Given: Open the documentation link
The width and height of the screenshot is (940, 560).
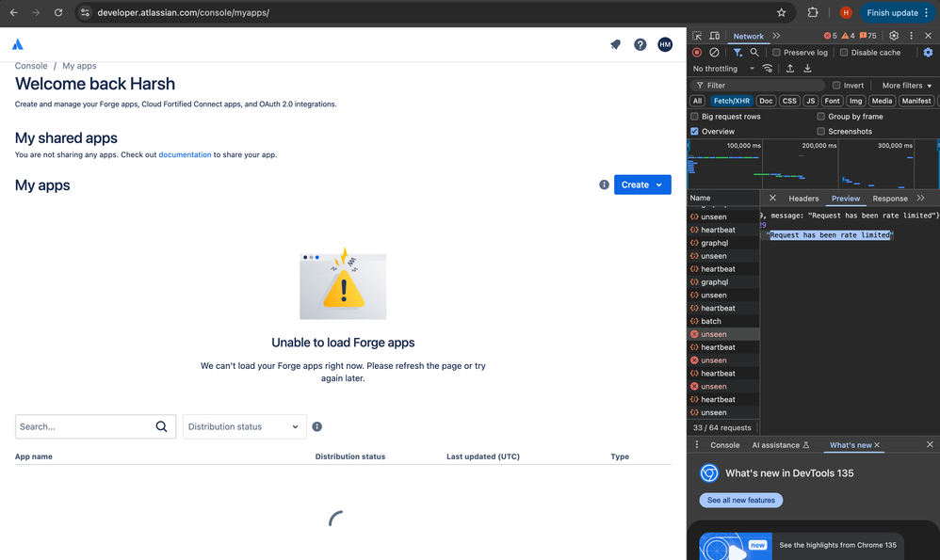Looking at the screenshot, I should (185, 154).
